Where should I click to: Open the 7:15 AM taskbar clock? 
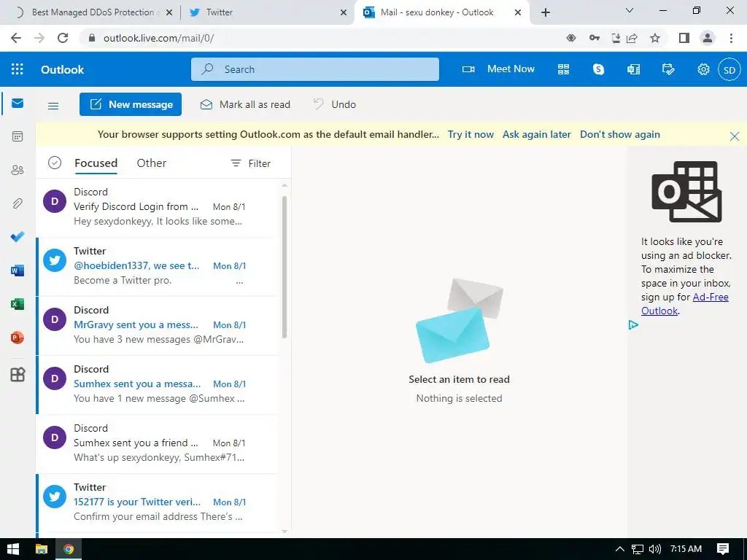tap(686, 549)
